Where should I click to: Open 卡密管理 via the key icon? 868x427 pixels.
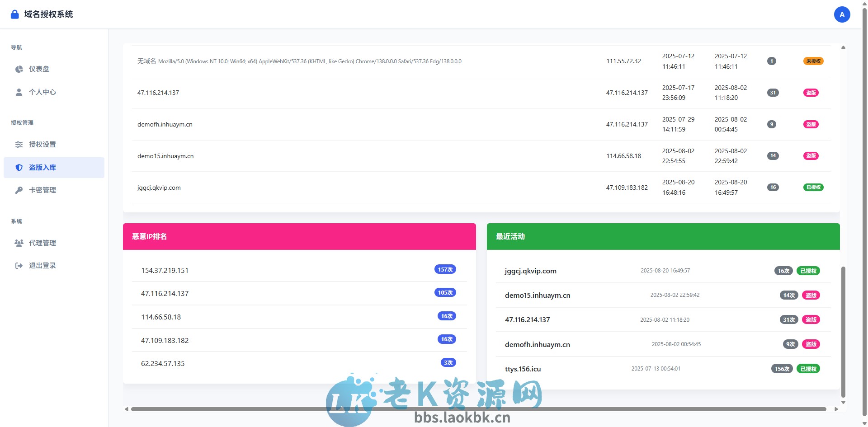coord(19,190)
